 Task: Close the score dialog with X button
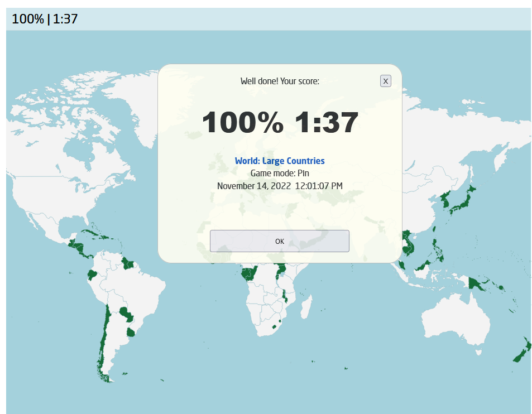click(385, 81)
